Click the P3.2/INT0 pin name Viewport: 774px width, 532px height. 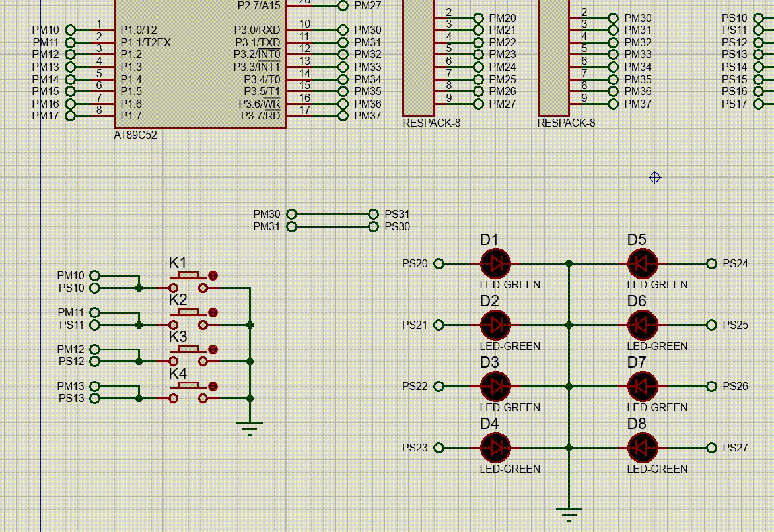click(x=257, y=54)
